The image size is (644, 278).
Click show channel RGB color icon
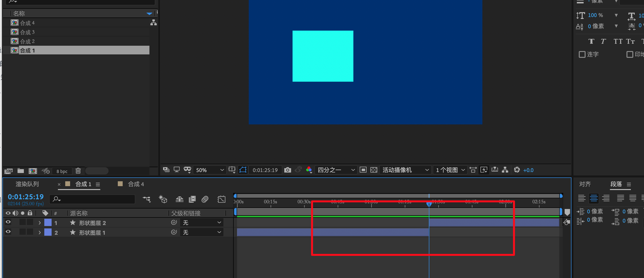tap(309, 170)
